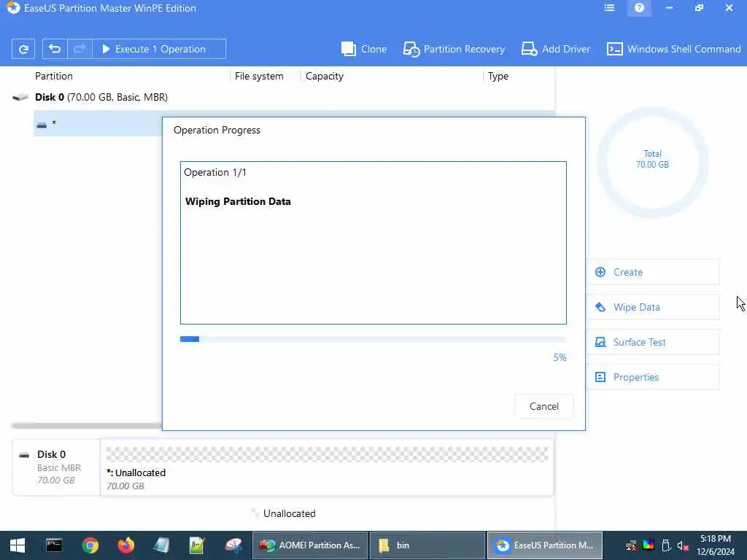Open the notepad-like taskbar icon
This screenshot has height=560, width=747.
click(x=161, y=545)
